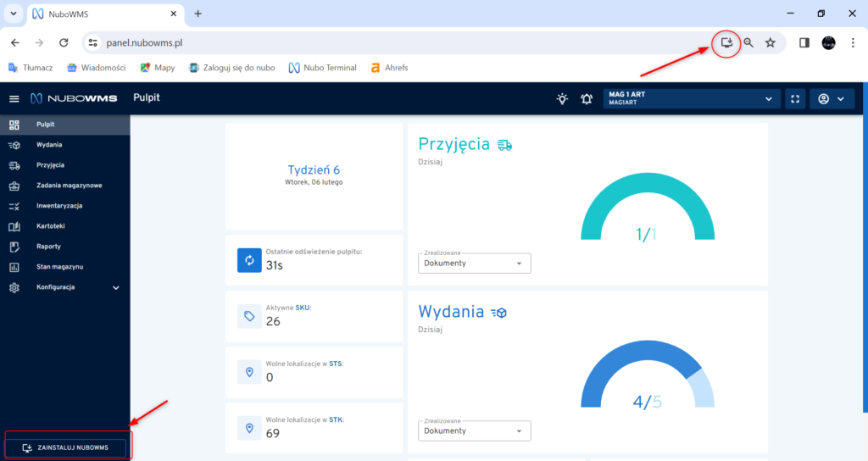Open the alarm bell notifications
This screenshot has height=461, width=868.
587,99
